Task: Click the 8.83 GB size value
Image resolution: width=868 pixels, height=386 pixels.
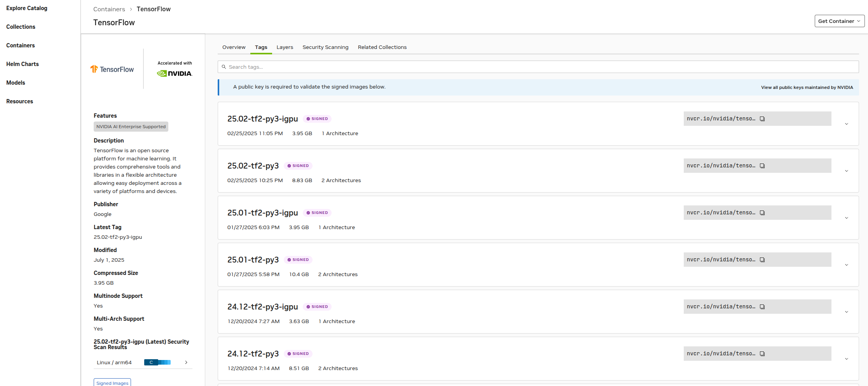Action: click(x=302, y=181)
